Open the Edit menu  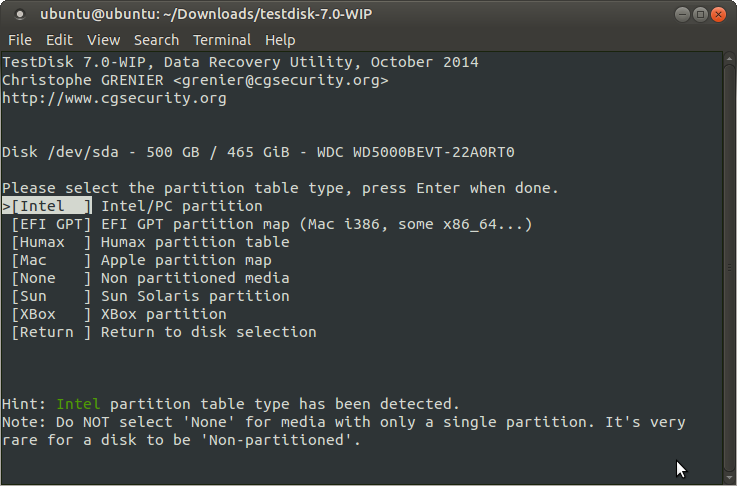[59, 40]
